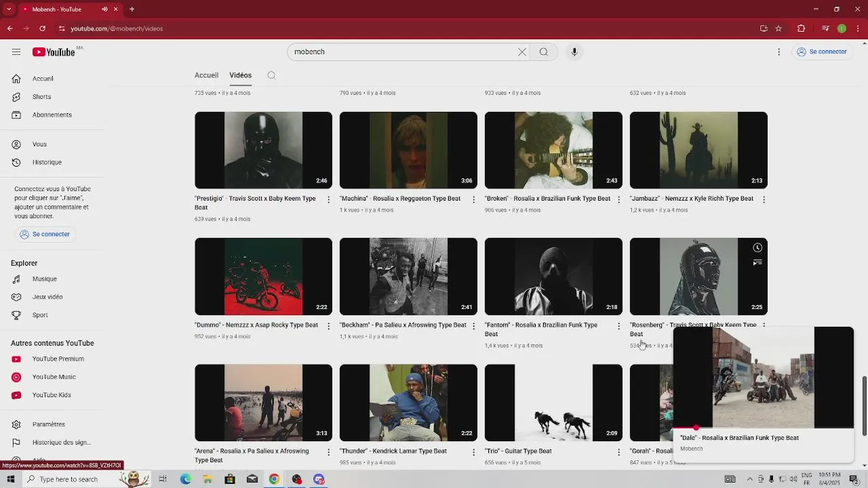Seek using the mini preview red progress bar
This screenshot has height=488, width=868.
click(x=764, y=428)
